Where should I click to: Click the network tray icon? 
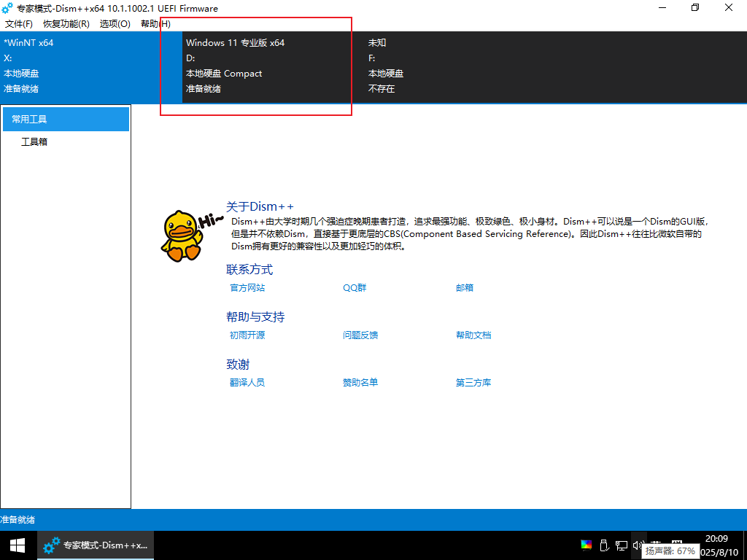tap(622, 545)
